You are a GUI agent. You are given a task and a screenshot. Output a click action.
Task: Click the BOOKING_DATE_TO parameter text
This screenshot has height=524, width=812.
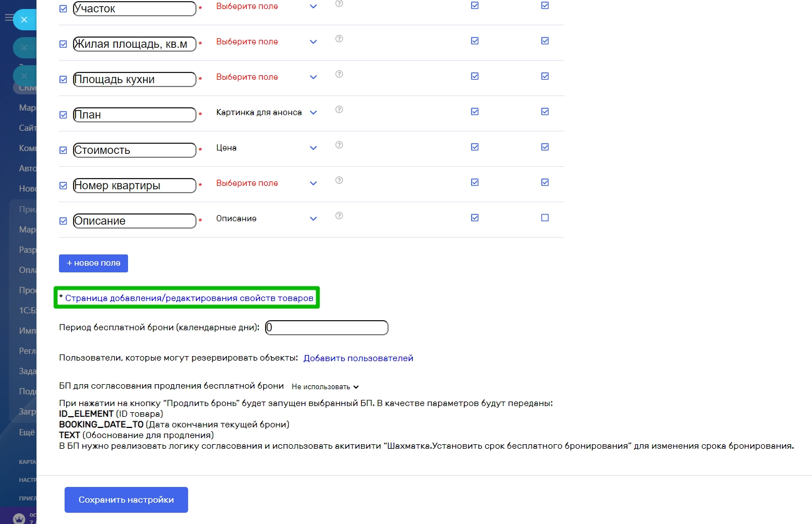click(101, 425)
